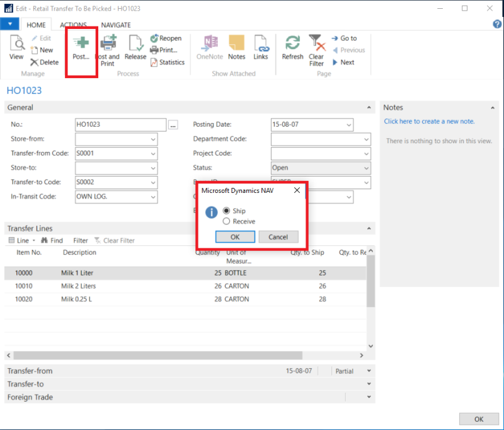Switch to the ACTIONS tab
The height and width of the screenshot is (430, 504).
click(74, 25)
